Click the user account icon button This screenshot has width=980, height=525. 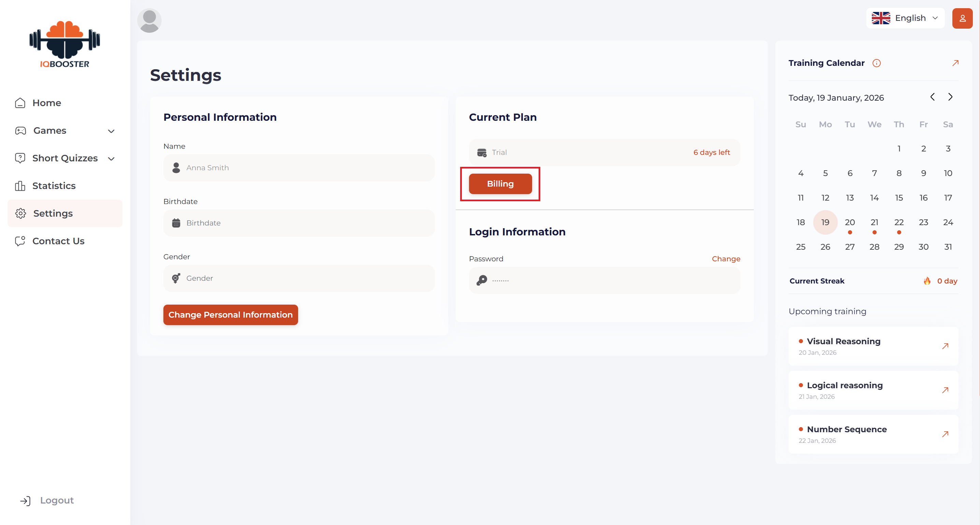pyautogui.click(x=962, y=18)
